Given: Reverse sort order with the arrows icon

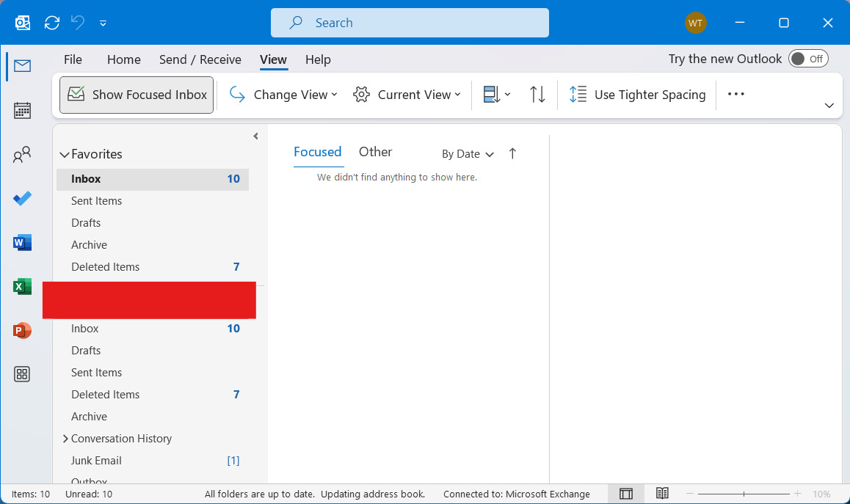Looking at the screenshot, I should coord(537,95).
